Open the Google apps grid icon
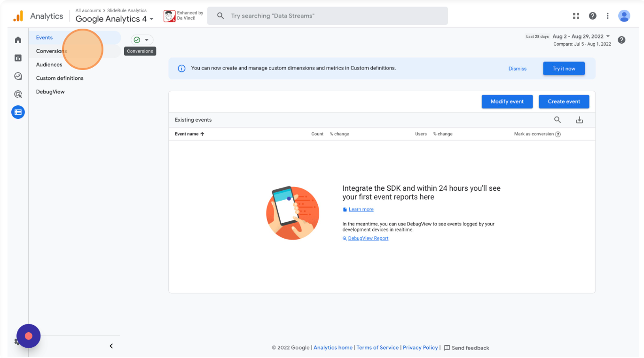 click(576, 16)
